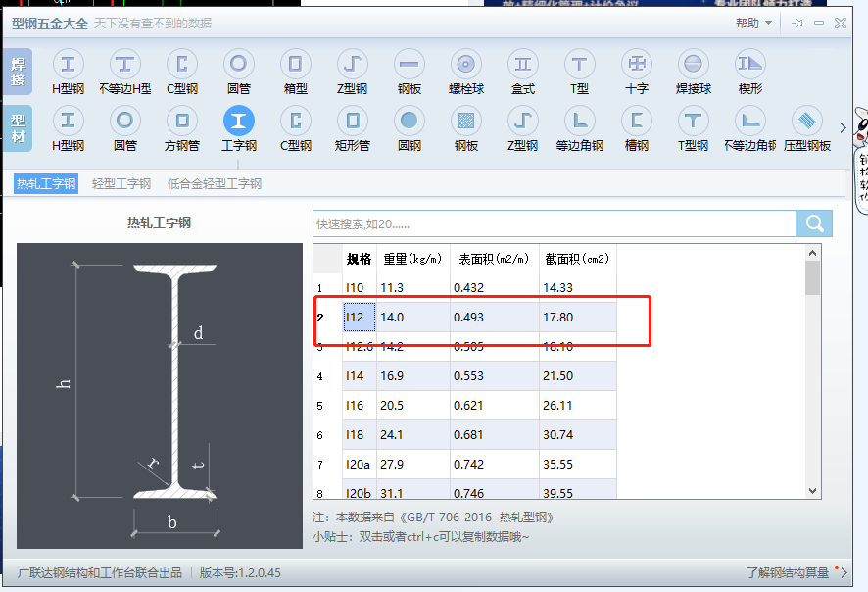Choose the 矩形管 icon
The width and height of the screenshot is (868, 592).
353,121
